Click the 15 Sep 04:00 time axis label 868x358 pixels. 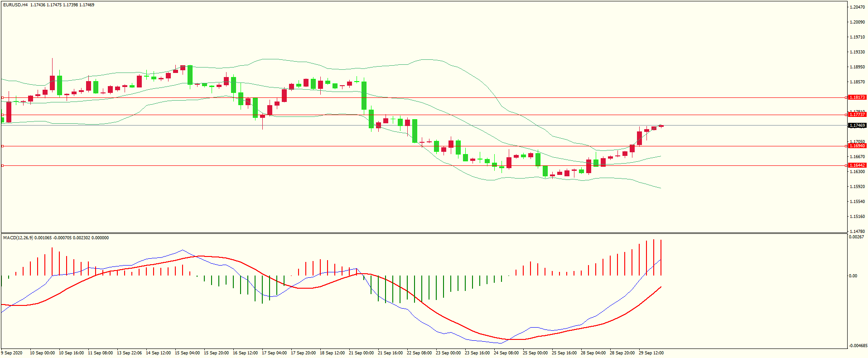point(187,353)
